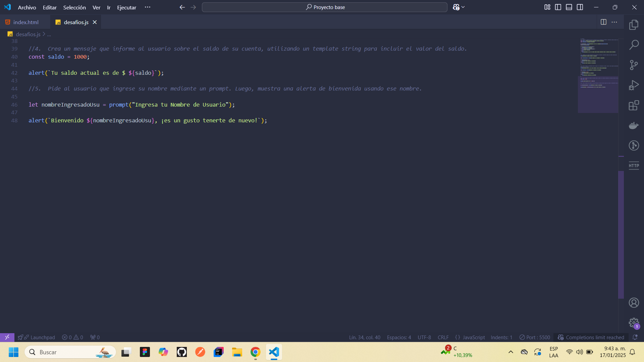644x362 pixels.
Task: Open the Windows Start menu
Action: click(13, 352)
